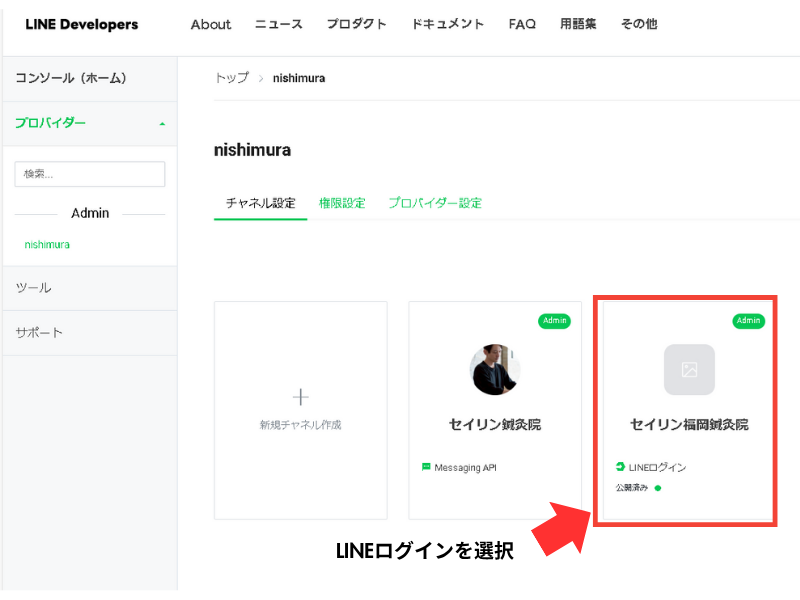Click the Admin badge on セイリン鍼灸院 card
Screen dimensions: 800x600
(554, 321)
